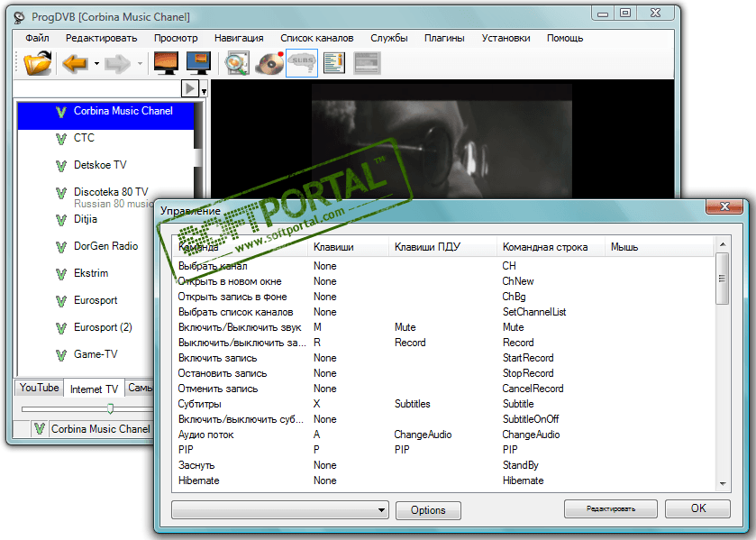Click the gray forward arrow icon
The height and width of the screenshot is (540, 756).
pos(118,63)
